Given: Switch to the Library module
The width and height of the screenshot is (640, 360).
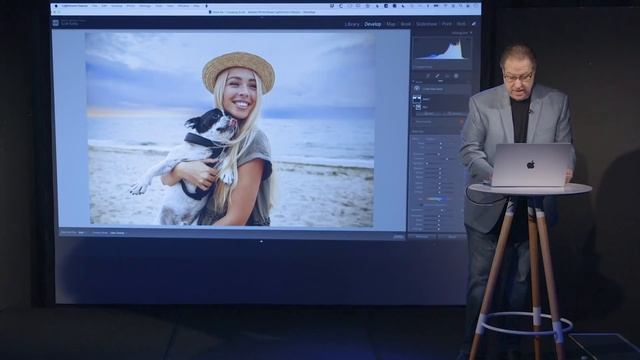Looking at the screenshot, I should tap(352, 24).
